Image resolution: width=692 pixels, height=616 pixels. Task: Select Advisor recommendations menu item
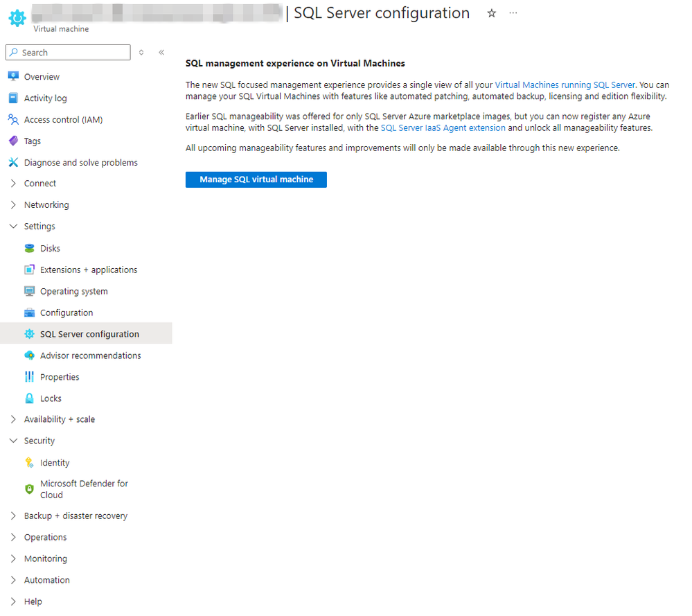pos(91,355)
